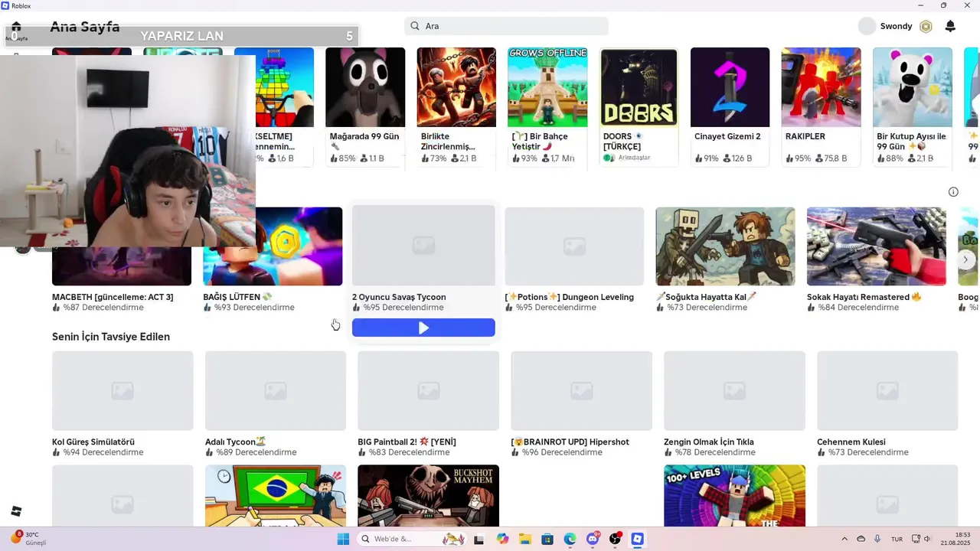The width and height of the screenshot is (980, 551).
Task: Open the Bir Bahçe Yetiştir game thumbnail
Action: [547, 87]
